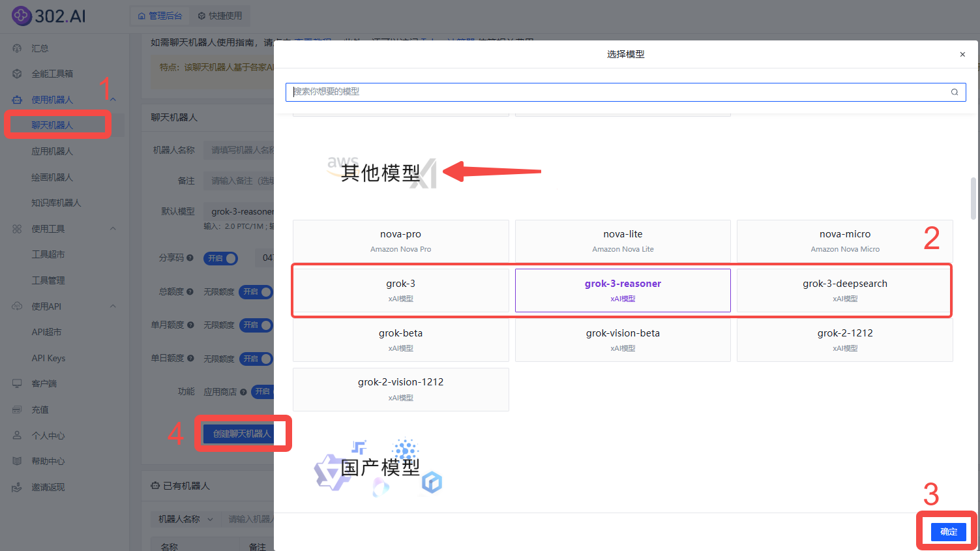The width and height of the screenshot is (980, 551).
Task: Click the help icon next to 分享码
Action: coord(190,258)
